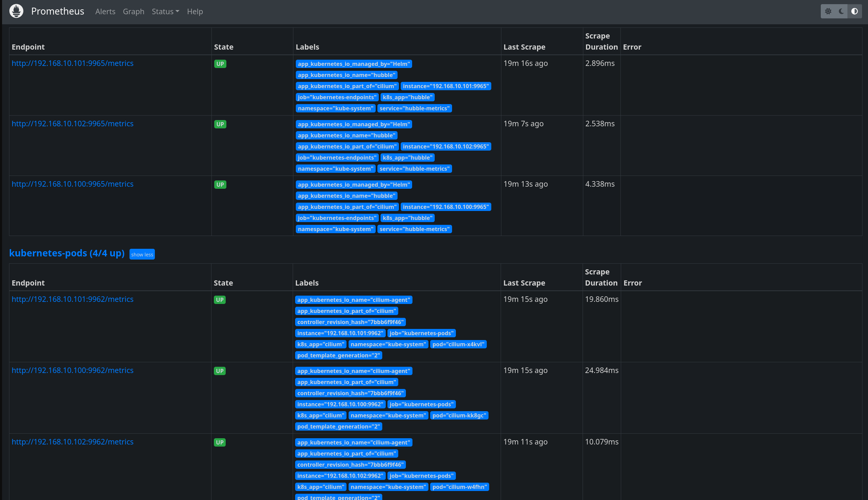Click UP badge for 192.168.10.100:9965 row

(x=220, y=185)
